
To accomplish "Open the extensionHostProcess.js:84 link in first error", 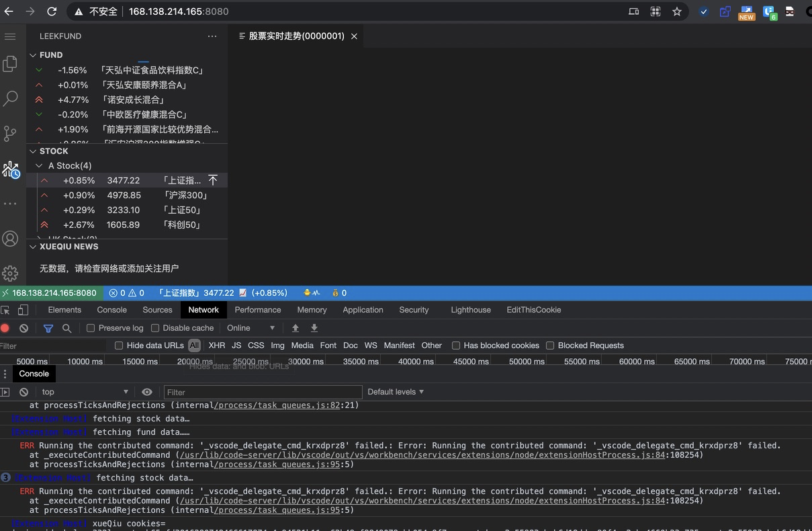I will click(421, 455).
